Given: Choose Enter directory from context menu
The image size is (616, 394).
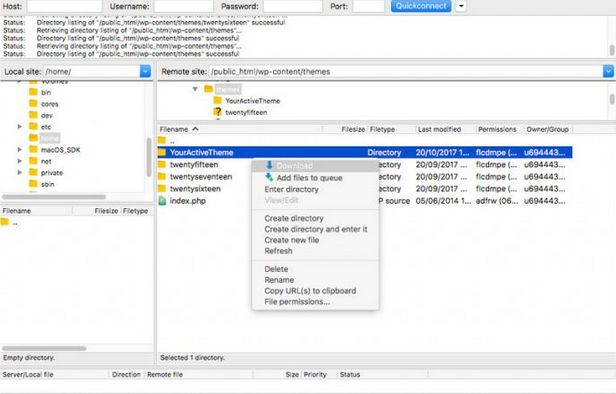Looking at the screenshot, I should (291, 189).
